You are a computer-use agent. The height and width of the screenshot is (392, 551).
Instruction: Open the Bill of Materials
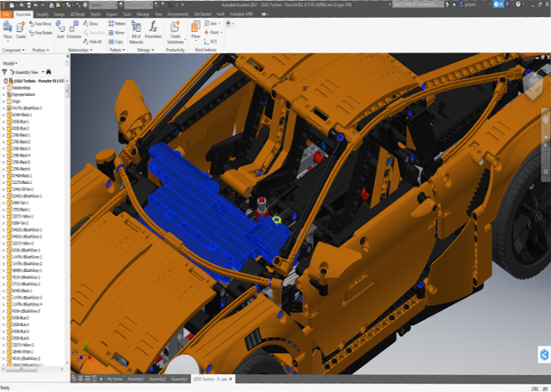[136, 32]
